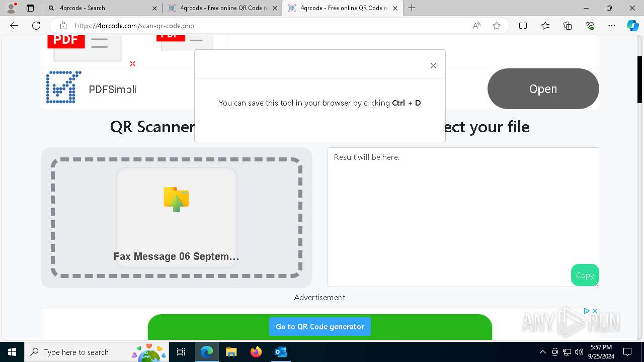Click the PDFSimpli ad text
Image resolution: width=644 pixels, height=362 pixels.
pos(112,89)
